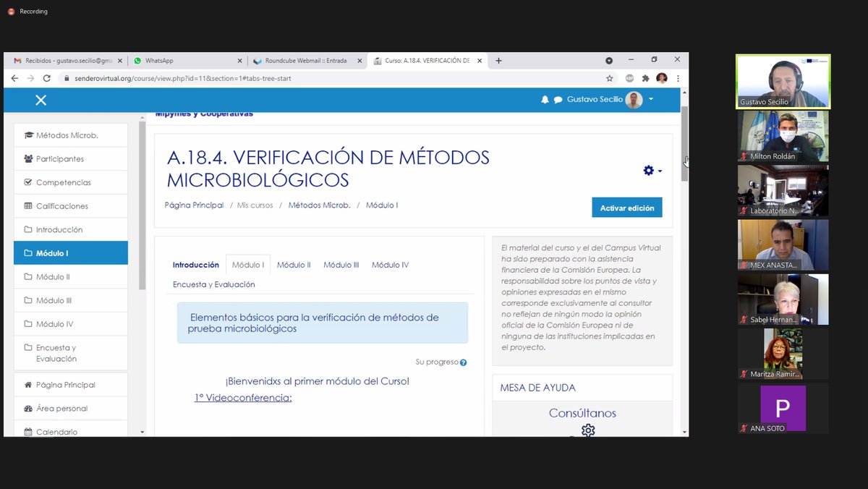Reload the current page
Screen dimensions: 868x489
click(47, 78)
